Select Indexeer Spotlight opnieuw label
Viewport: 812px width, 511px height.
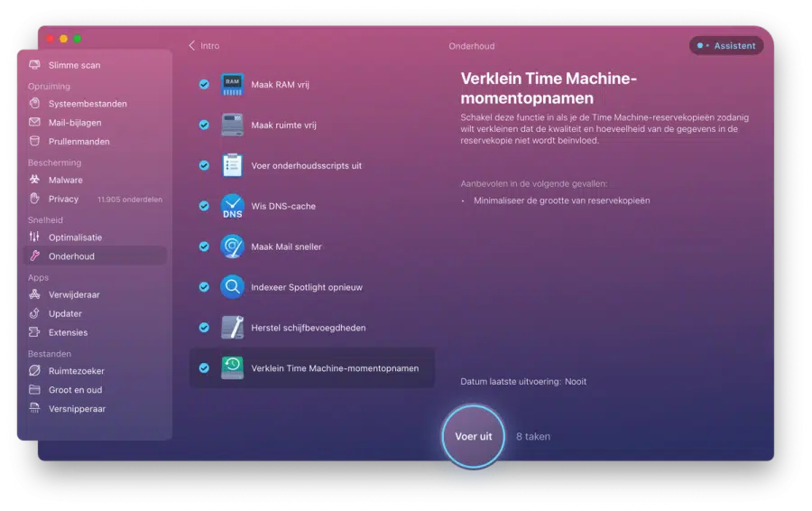coord(307,287)
